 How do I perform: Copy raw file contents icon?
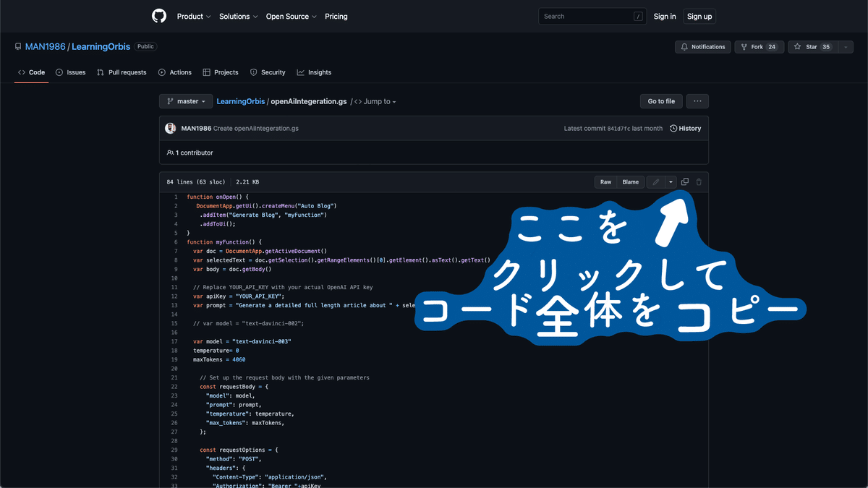coord(684,182)
